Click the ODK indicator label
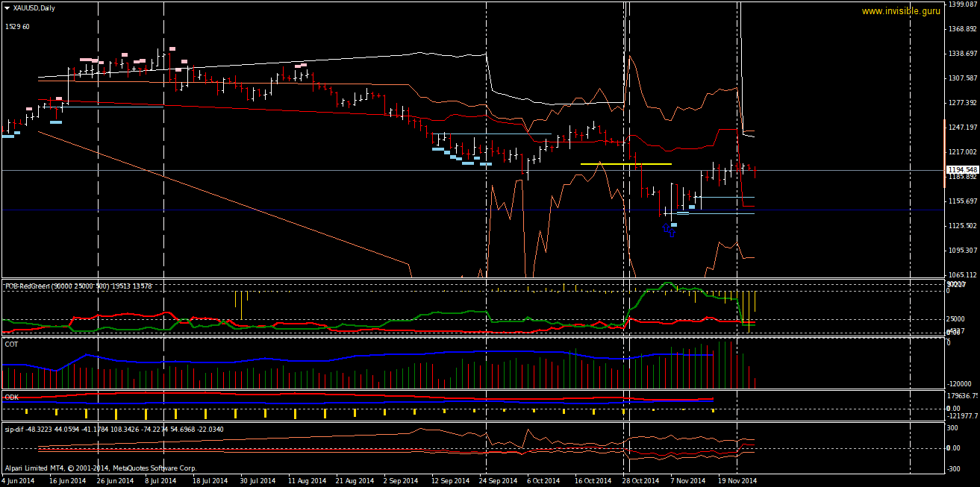Screen dimensions: 980x487 (x=12, y=398)
